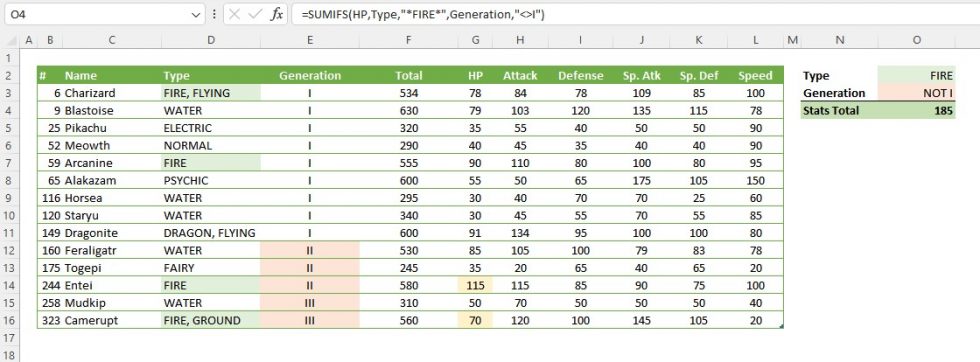980x362 pixels.
Task: Select row 17 header
Action: (9, 338)
